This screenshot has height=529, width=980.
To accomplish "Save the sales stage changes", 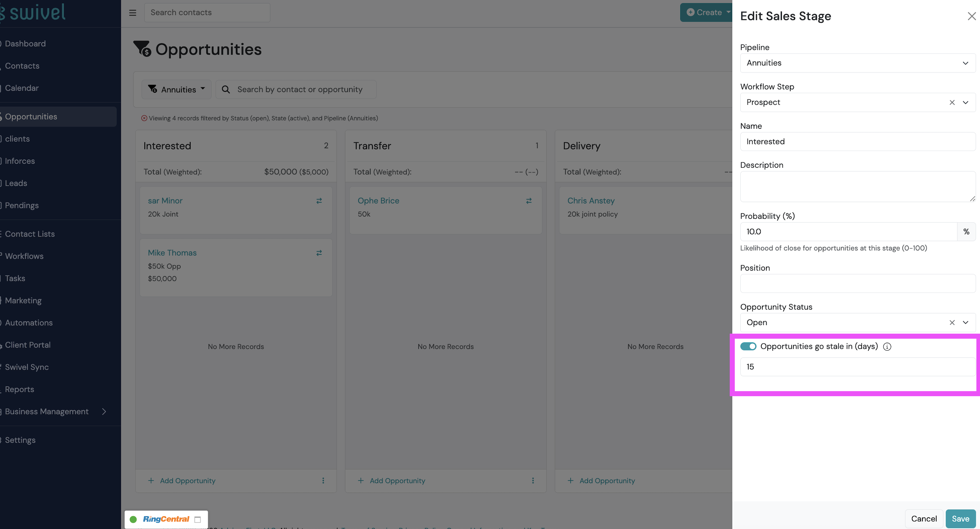I will 960,519.
